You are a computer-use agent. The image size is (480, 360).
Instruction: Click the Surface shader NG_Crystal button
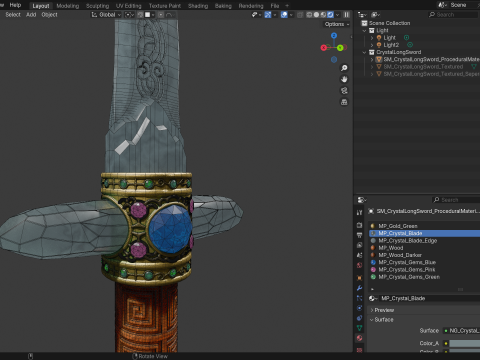pyautogui.click(x=461, y=331)
